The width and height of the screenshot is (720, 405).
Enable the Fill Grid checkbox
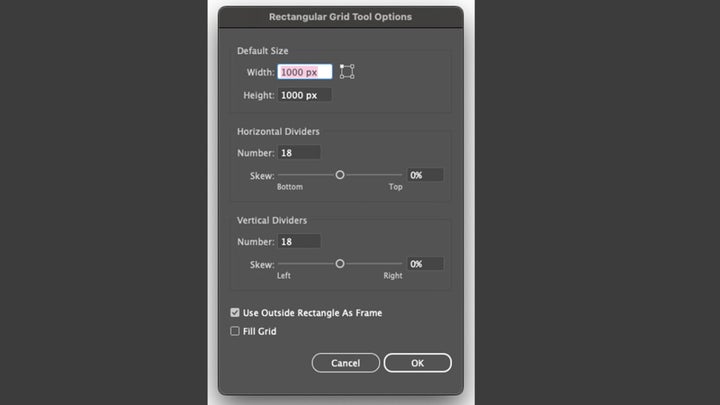[235, 331]
